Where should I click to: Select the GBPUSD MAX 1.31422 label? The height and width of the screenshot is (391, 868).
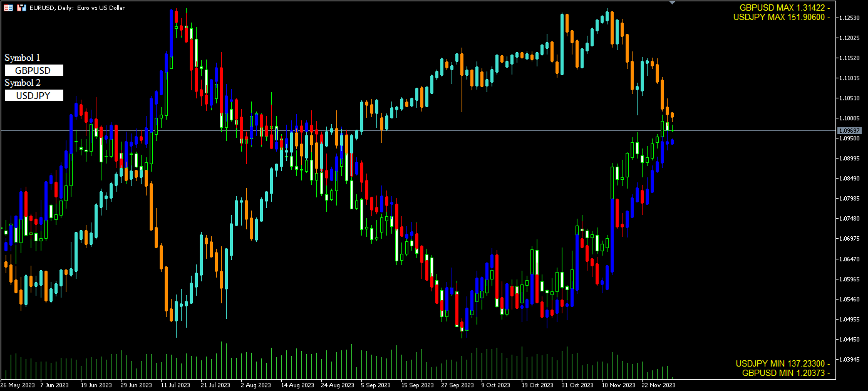coord(785,8)
